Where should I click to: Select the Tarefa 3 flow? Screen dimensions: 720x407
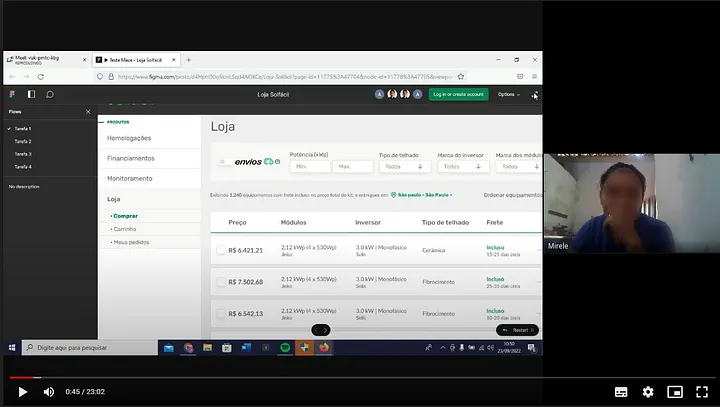tap(23, 154)
